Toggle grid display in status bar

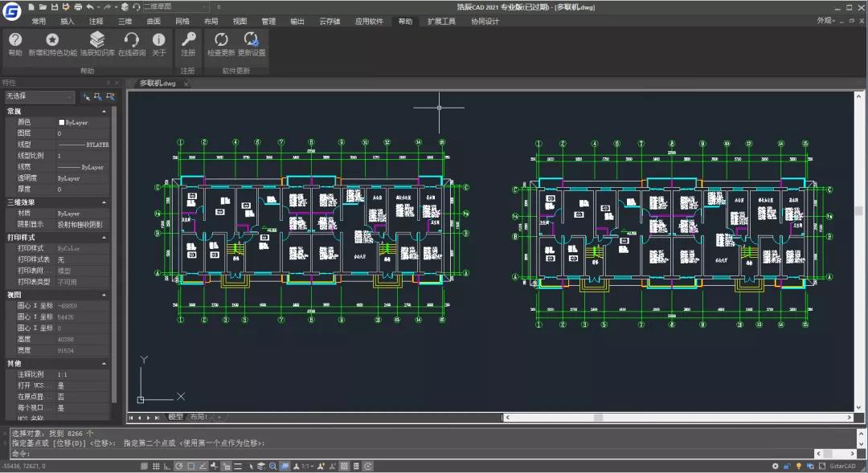pyautogui.click(x=156, y=467)
